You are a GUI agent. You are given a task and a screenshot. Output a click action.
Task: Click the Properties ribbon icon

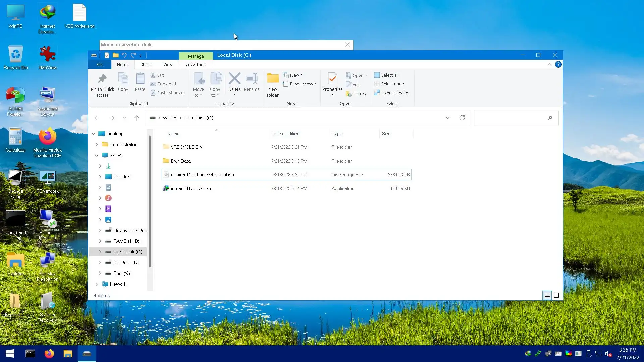point(332,79)
